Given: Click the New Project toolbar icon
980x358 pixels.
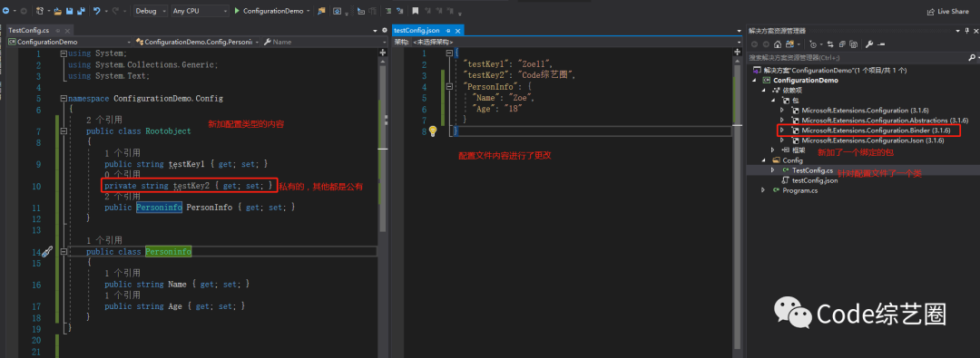Looking at the screenshot, I should click(x=41, y=11).
